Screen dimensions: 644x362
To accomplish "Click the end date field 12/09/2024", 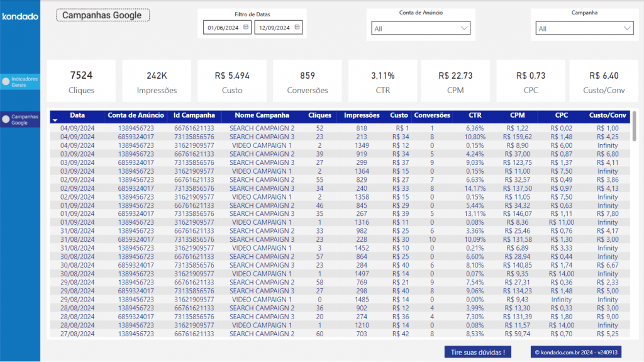I will [275, 28].
